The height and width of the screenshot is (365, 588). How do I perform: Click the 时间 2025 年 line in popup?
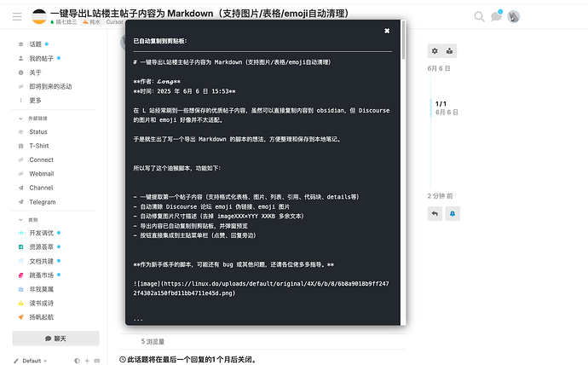(184, 91)
